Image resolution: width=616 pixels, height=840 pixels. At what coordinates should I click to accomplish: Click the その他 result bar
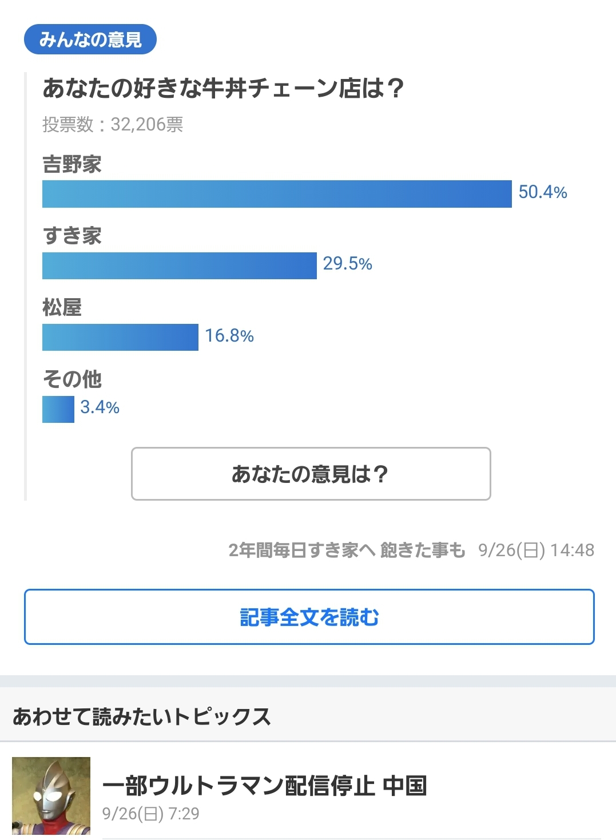point(58,409)
